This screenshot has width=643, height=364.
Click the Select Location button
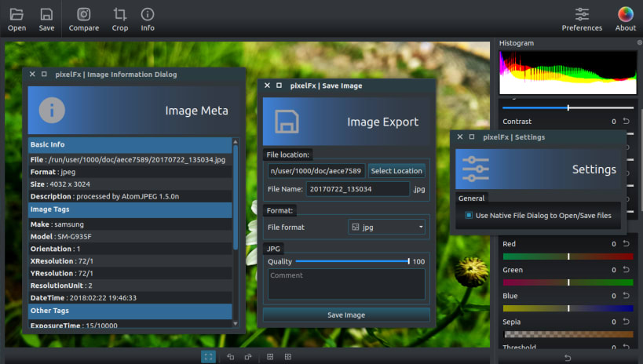click(396, 171)
